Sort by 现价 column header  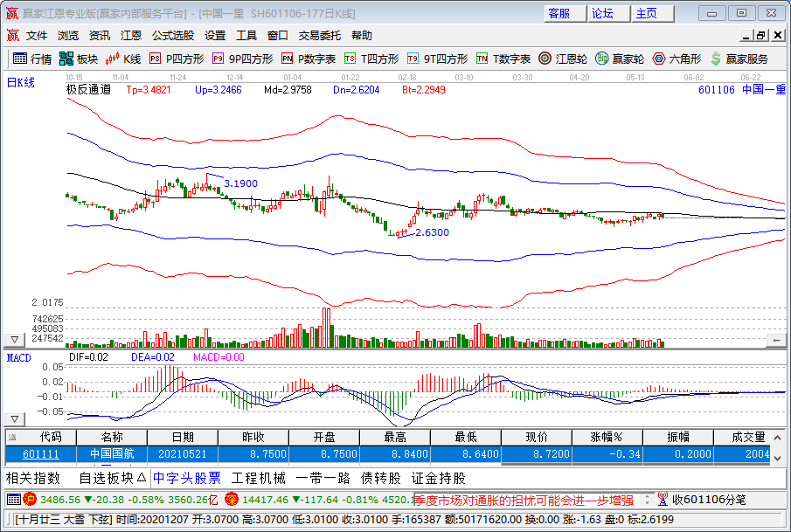[537, 437]
